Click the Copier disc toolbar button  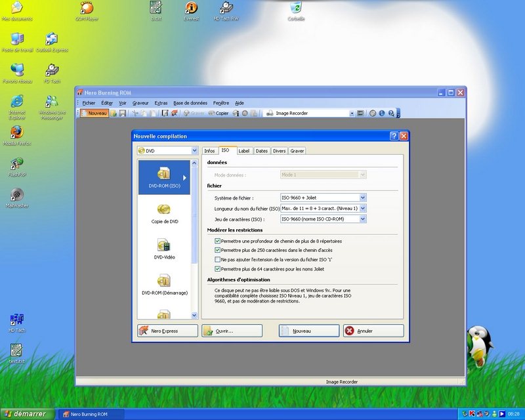coord(219,114)
